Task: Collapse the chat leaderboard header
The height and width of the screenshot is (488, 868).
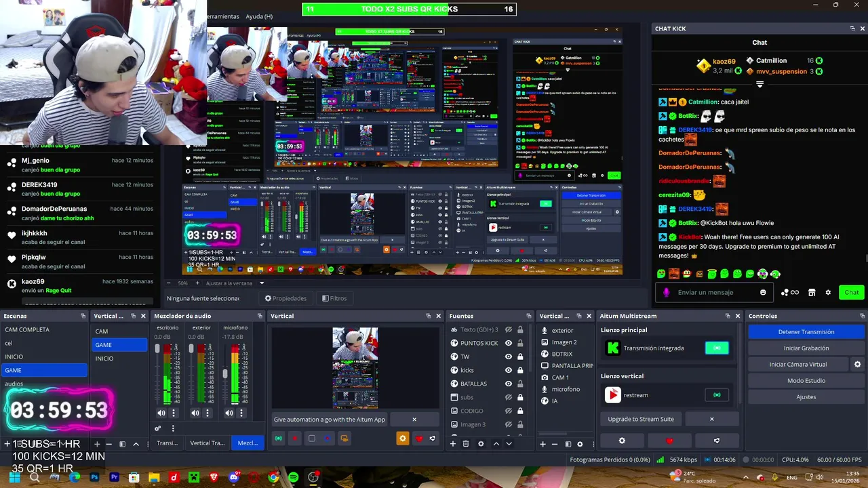Action: [759, 85]
